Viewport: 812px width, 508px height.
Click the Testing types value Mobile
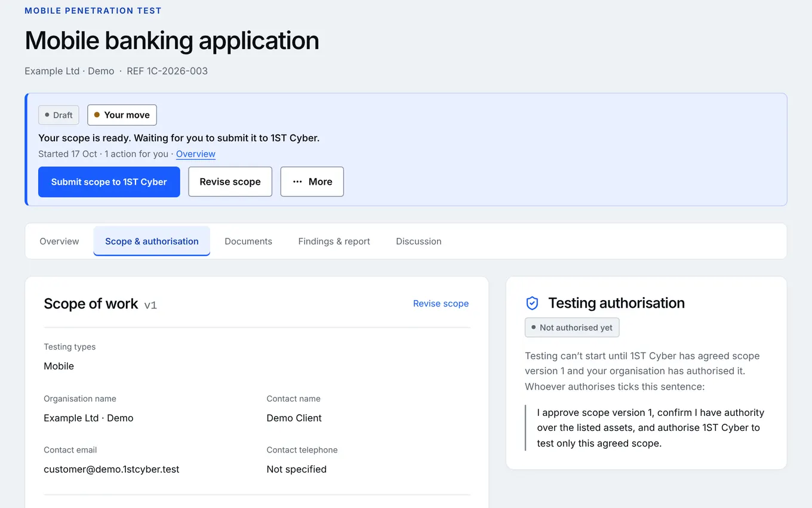59,366
